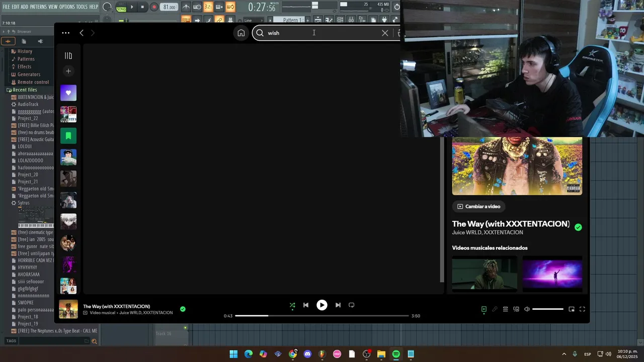Toggle Now Playing view in Spotify
The image size is (644, 362).
pyautogui.click(x=484, y=309)
